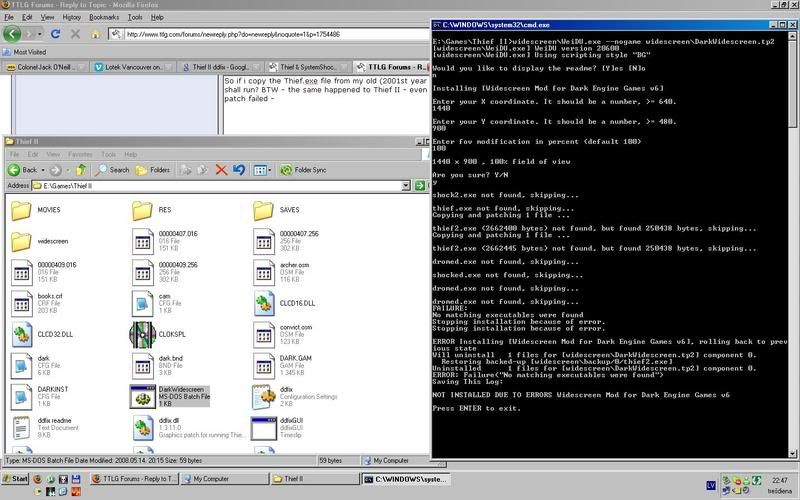Click the Firefox Reload page icon
Screen dimensions: 800x500
click(53, 34)
